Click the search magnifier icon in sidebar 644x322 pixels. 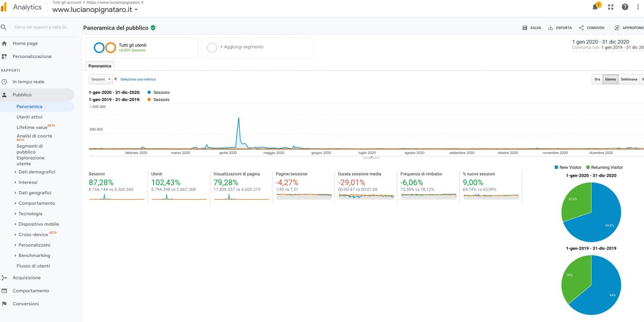pos(4,27)
